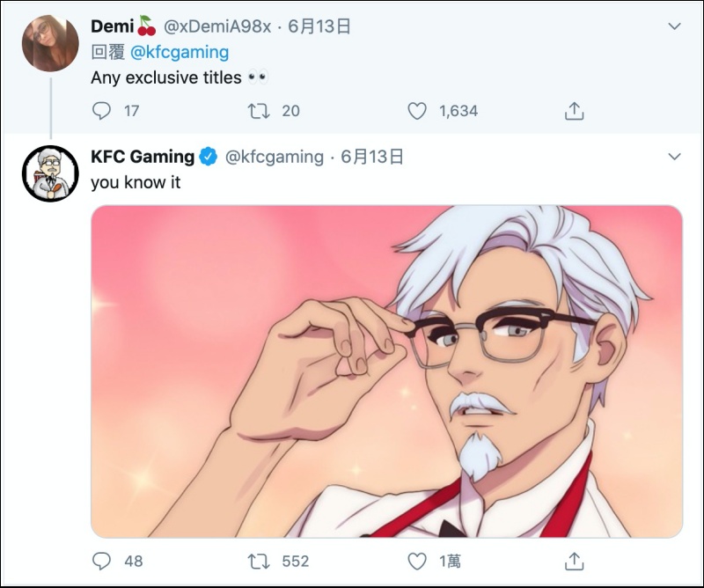Image resolution: width=704 pixels, height=588 pixels.
Task: Retweet the KFC Gaming tweet
Action: click(x=259, y=561)
